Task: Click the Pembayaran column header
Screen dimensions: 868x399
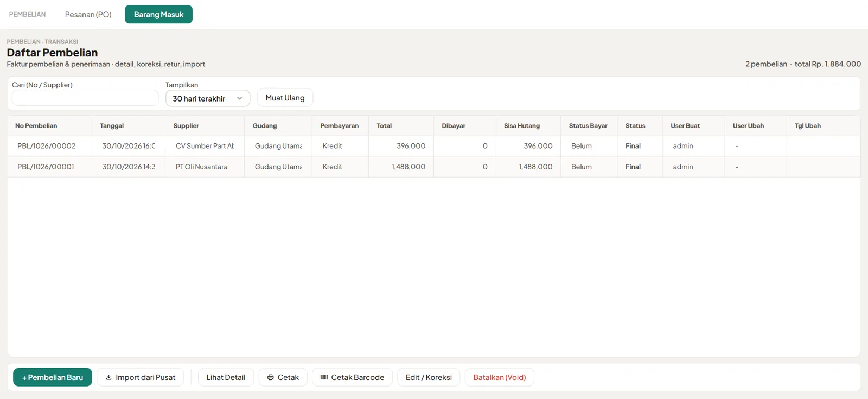Action: click(340, 126)
